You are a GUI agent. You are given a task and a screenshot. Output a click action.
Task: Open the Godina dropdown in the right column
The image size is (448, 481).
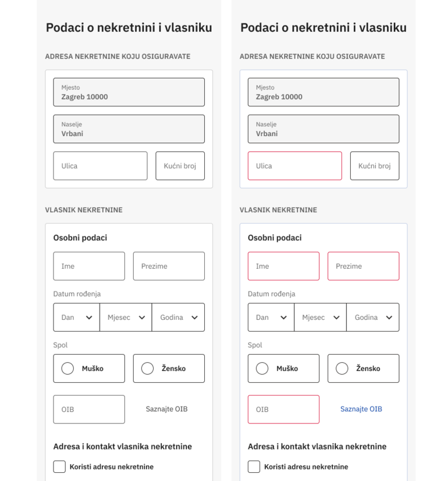(x=373, y=317)
